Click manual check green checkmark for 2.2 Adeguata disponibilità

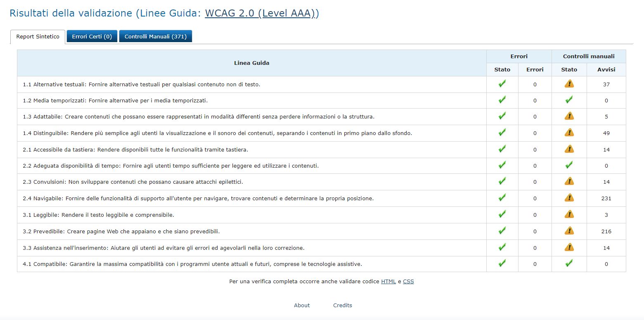coord(569,165)
